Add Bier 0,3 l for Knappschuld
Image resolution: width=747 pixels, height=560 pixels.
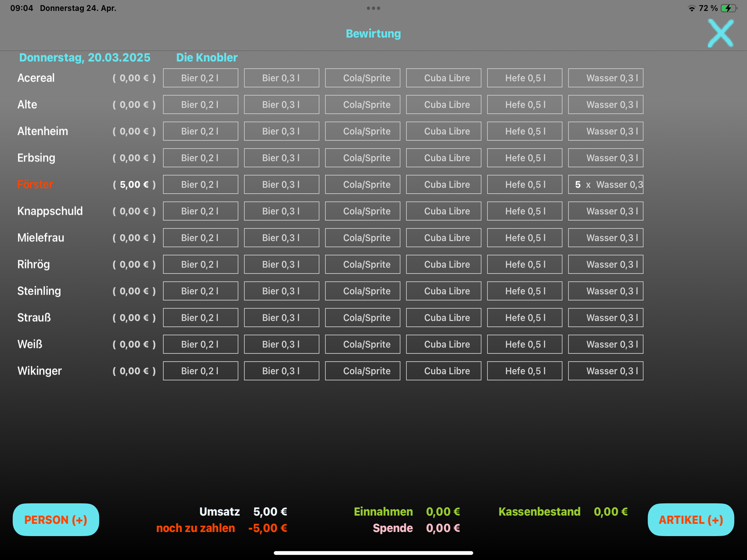[x=281, y=211]
